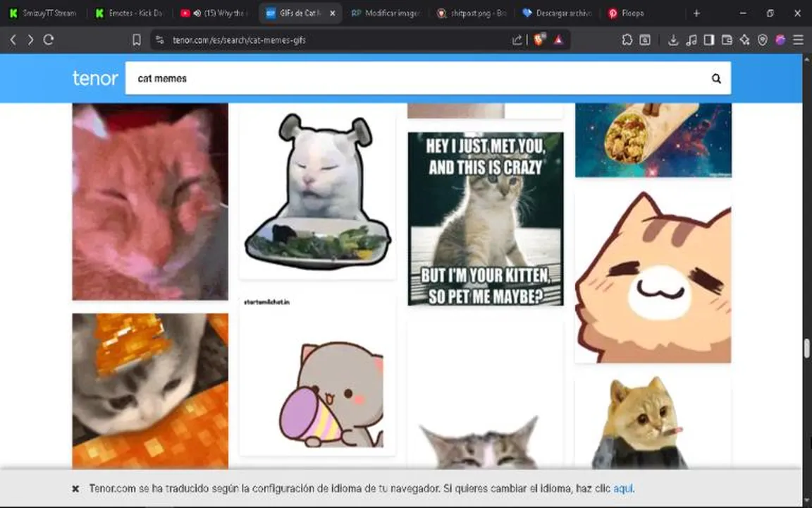Switch to Emotes - Kick Dashboard tab
Image resolution: width=812 pixels, height=508 pixels.
coord(130,13)
